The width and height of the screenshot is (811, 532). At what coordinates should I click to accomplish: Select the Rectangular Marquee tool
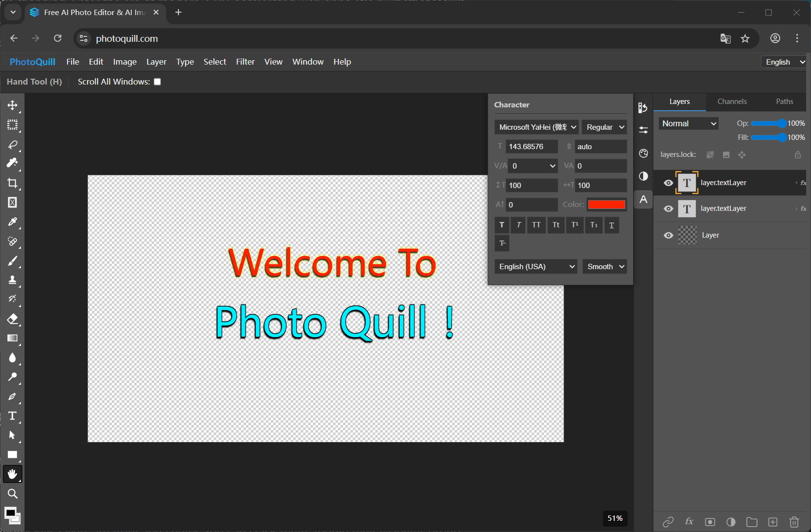coord(13,125)
